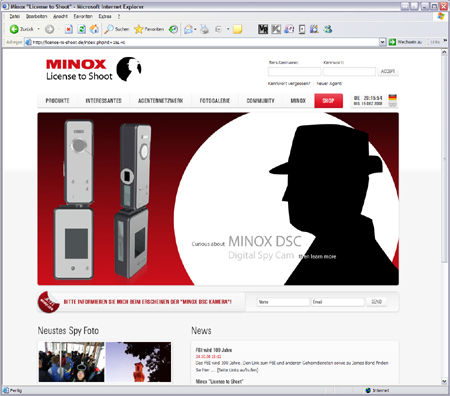This screenshot has height=396, width=450.
Task: Go to the home page icon
Action: (94, 29)
